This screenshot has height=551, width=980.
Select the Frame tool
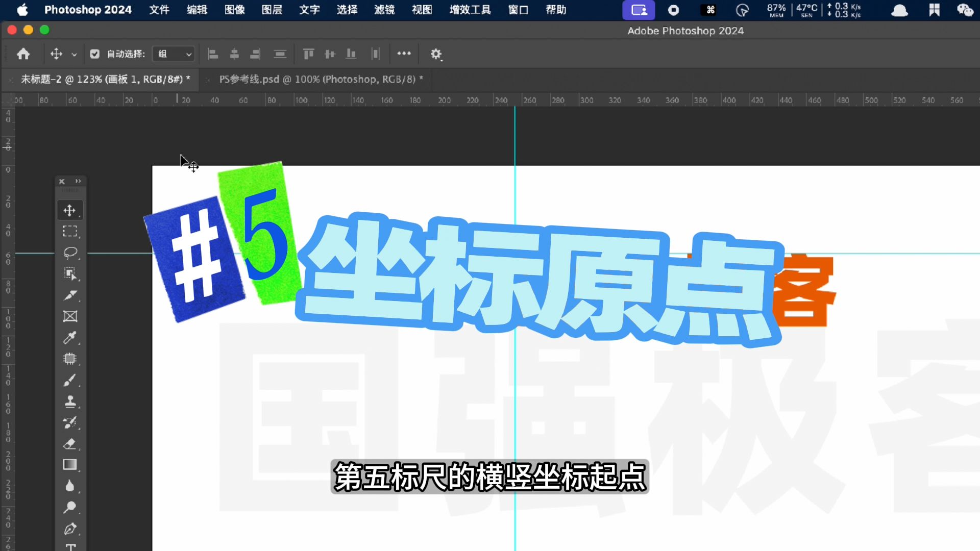click(70, 316)
